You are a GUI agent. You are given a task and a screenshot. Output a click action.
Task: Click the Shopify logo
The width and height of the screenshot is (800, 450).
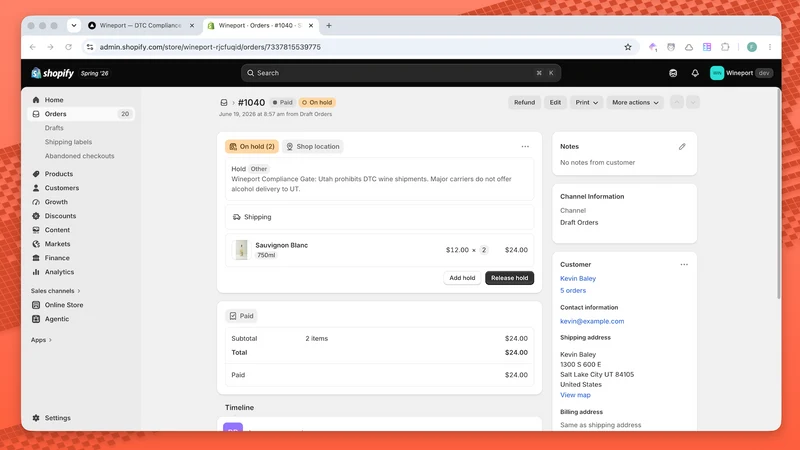(x=53, y=73)
